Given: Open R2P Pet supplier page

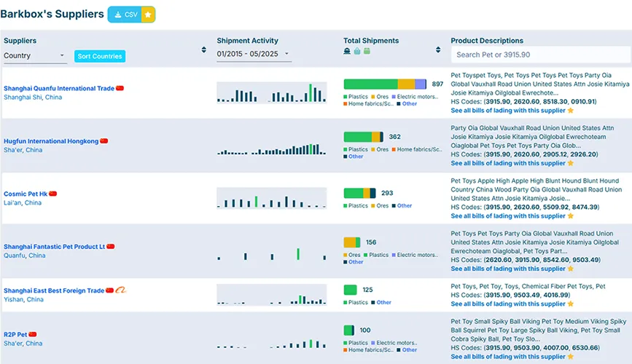Looking at the screenshot, I should point(15,335).
